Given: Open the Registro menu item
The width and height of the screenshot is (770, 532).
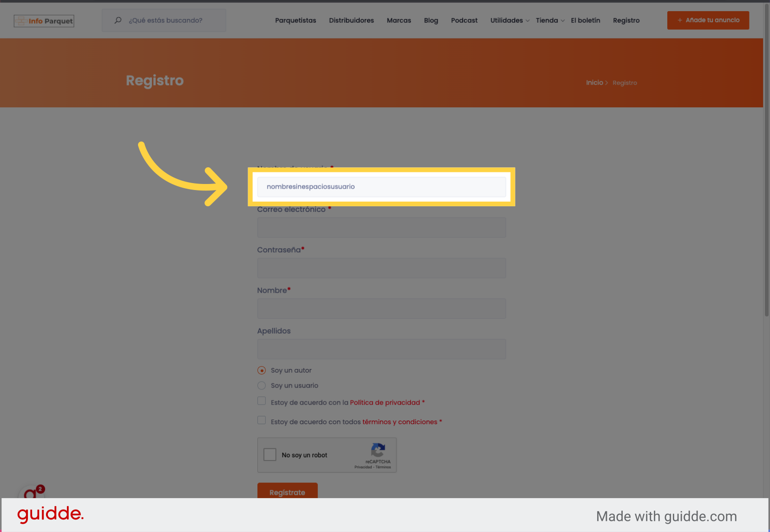Looking at the screenshot, I should [x=626, y=20].
